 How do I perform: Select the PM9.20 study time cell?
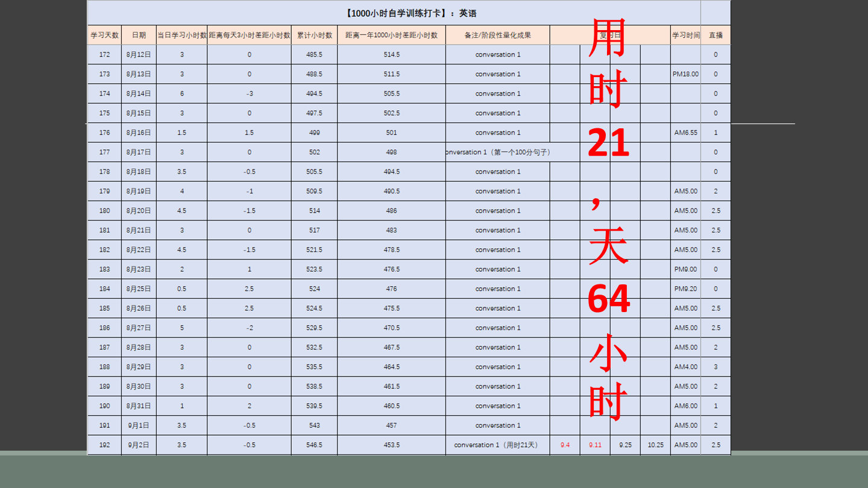point(685,289)
